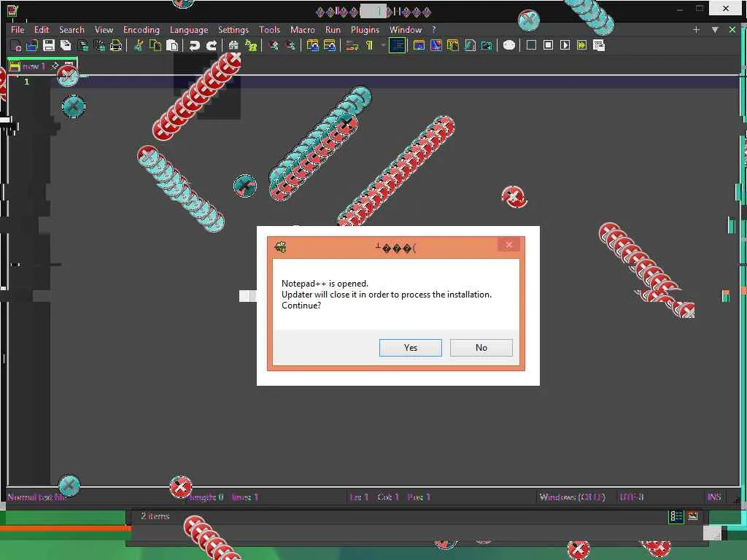Click the Cut scissors toolbar icon
Image resolution: width=747 pixels, height=560 pixels.
click(x=139, y=45)
